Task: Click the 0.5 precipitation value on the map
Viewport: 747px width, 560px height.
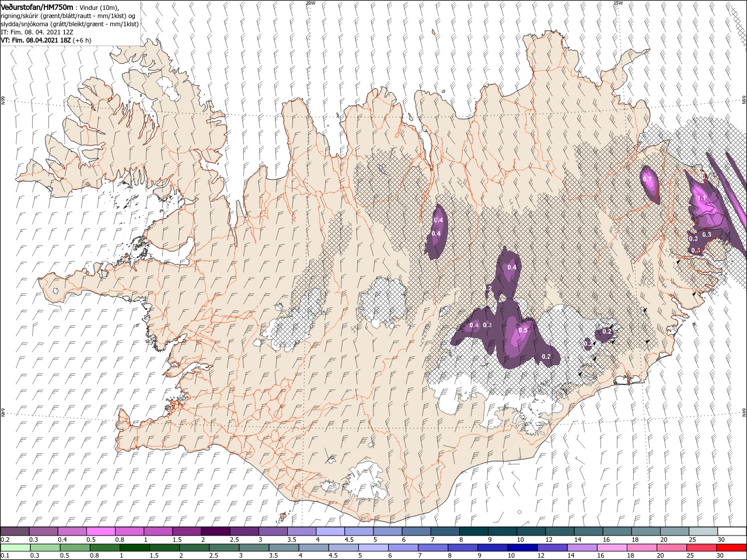Action: (x=523, y=331)
